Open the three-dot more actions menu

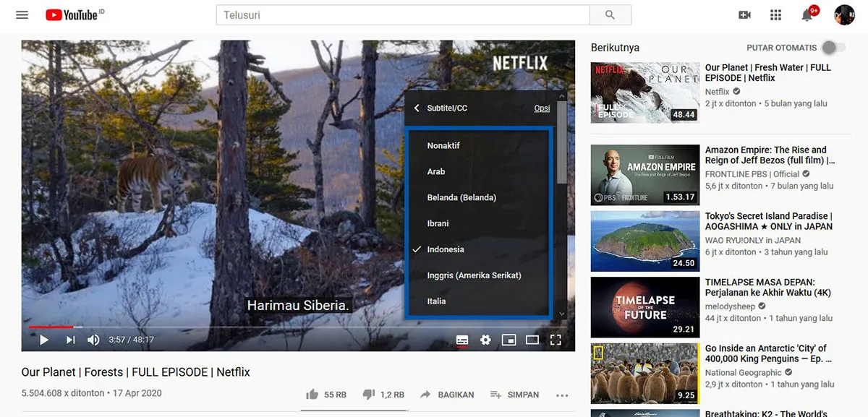coord(562,395)
